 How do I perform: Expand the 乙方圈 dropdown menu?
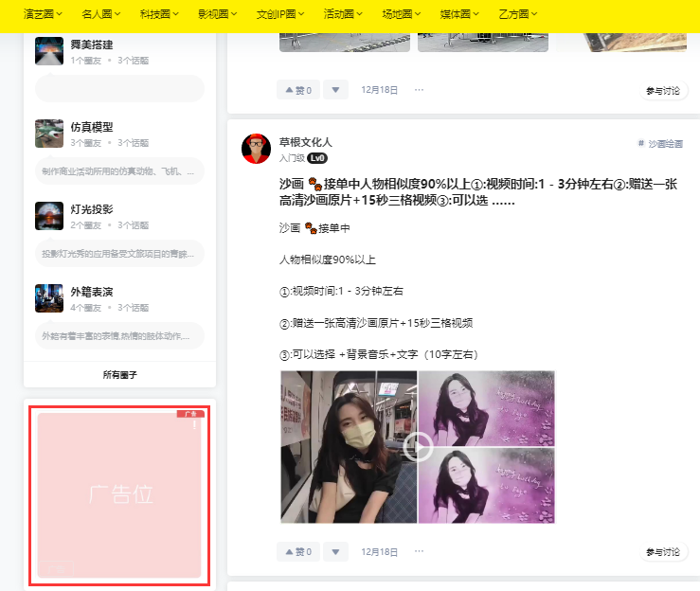(517, 14)
